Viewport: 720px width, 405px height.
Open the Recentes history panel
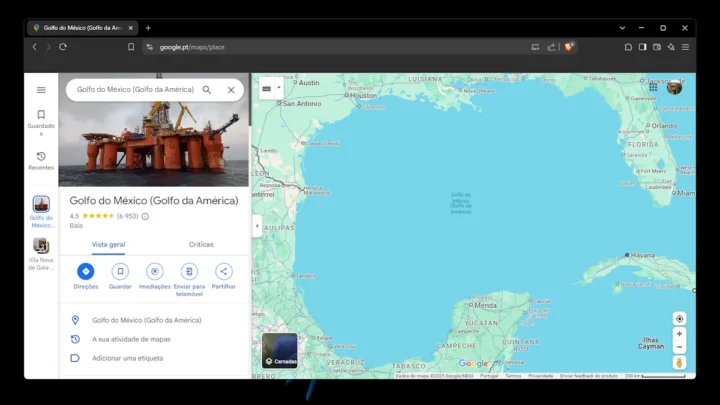[41, 161]
